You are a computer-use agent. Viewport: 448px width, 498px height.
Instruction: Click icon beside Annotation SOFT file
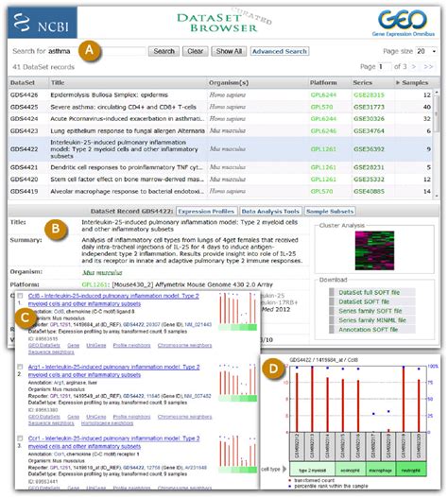pyautogui.click(x=332, y=330)
